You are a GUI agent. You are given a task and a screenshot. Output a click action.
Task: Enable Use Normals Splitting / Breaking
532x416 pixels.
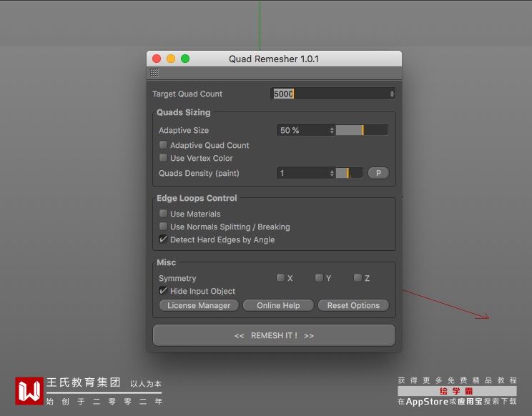click(x=163, y=227)
